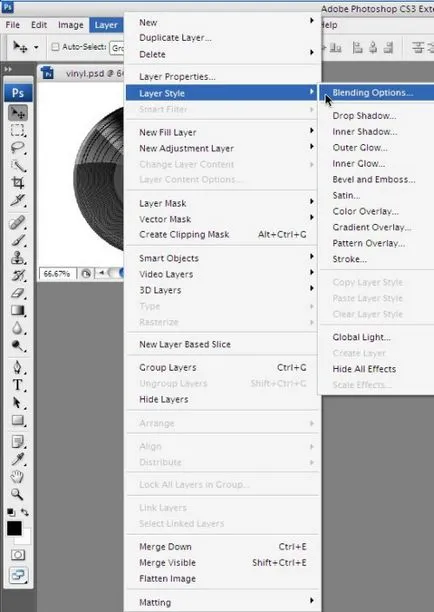Select Group Layers command
This screenshot has height=612, width=434.
point(223,367)
